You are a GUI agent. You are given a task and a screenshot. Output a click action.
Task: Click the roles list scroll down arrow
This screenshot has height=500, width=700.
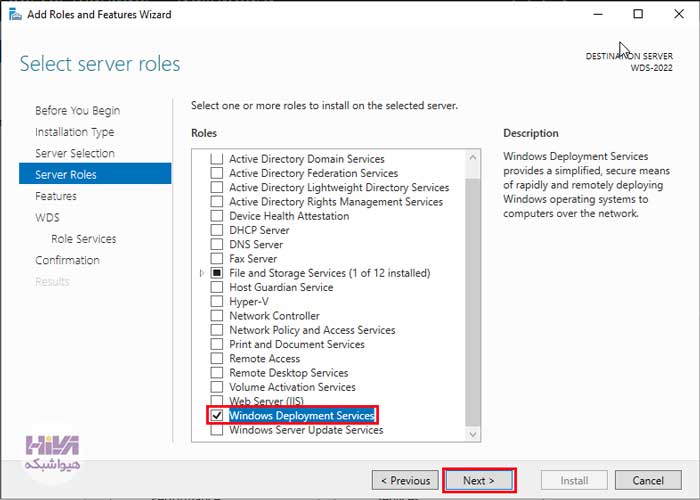tap(473, 434)
